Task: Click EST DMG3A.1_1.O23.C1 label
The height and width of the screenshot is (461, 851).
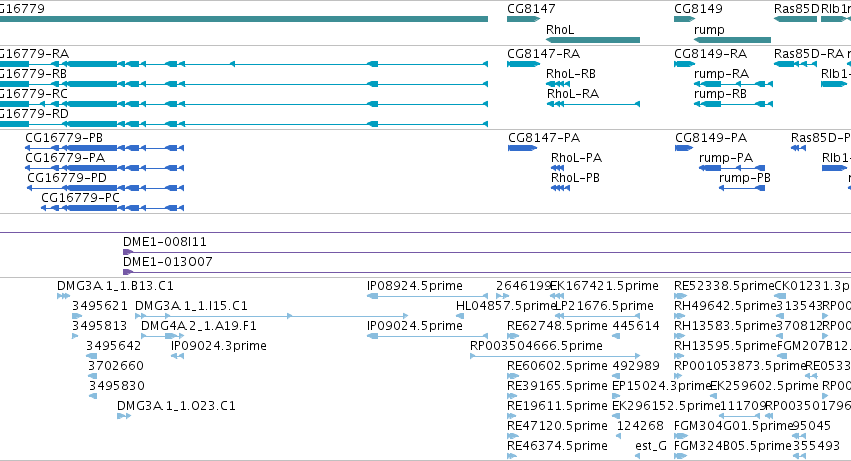Action: pyautogui.click(x=176, y=407)
